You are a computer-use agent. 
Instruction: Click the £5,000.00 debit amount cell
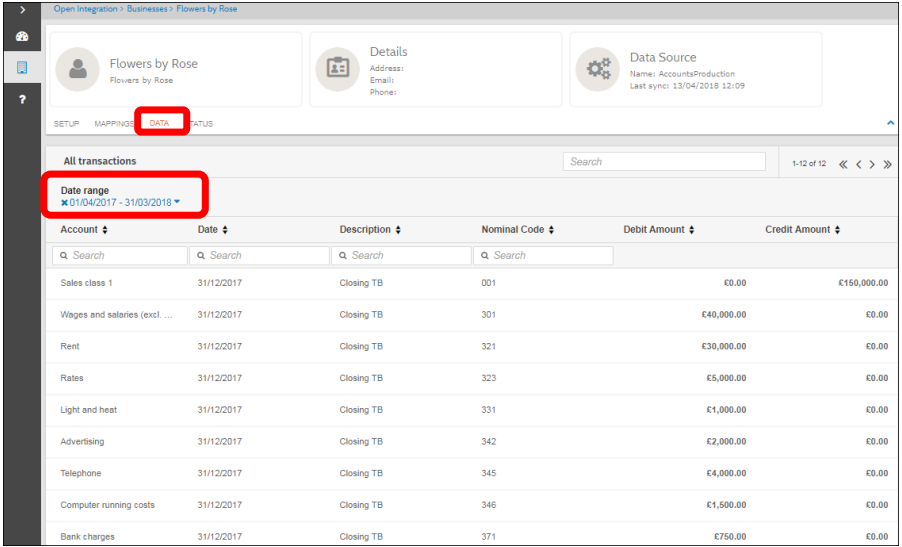726,378
